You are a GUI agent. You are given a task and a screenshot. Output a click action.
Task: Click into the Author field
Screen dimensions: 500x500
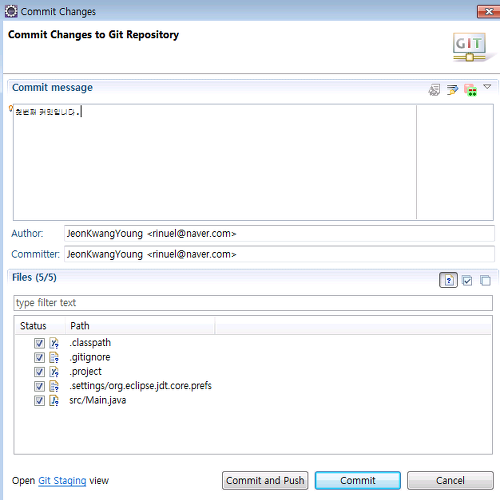tap(279, 233)
